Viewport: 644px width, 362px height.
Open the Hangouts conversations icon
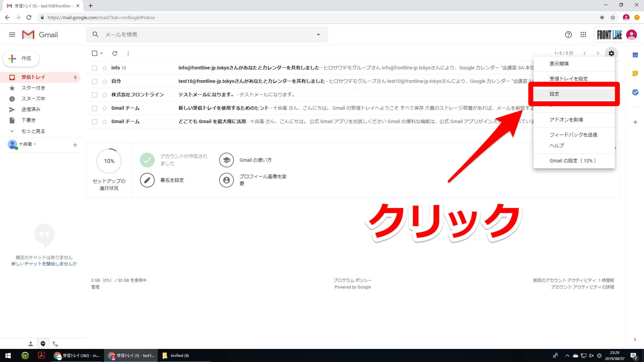tap(43, 344)
